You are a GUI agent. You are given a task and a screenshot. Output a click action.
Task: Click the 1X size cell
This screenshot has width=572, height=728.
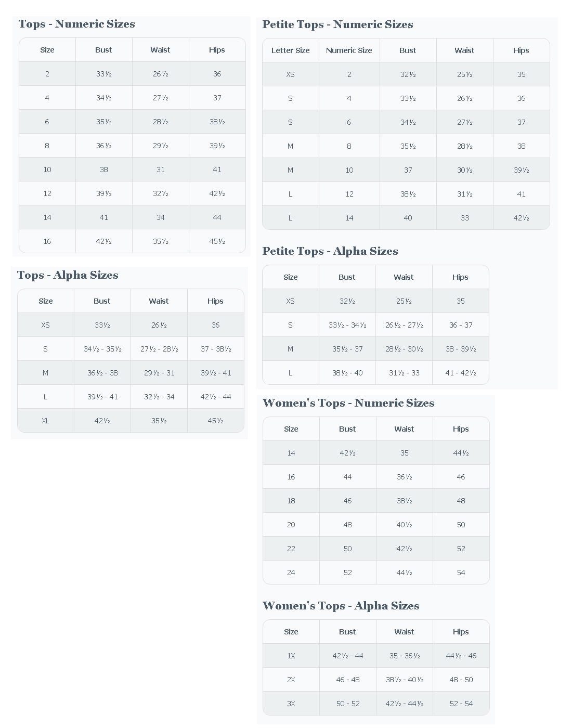[x=291, y=656]
